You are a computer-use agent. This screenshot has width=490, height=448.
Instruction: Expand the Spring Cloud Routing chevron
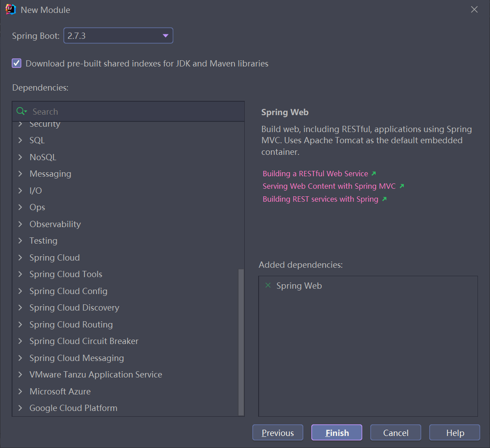point(20,324)
